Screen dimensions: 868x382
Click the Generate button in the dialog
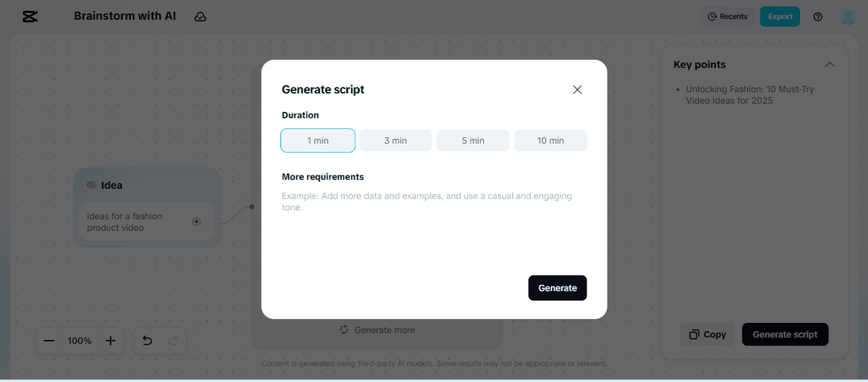557,288
